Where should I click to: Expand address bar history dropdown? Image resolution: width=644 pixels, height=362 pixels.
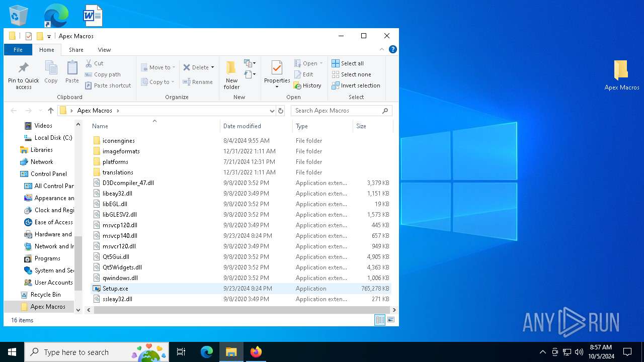pos(272,111)
